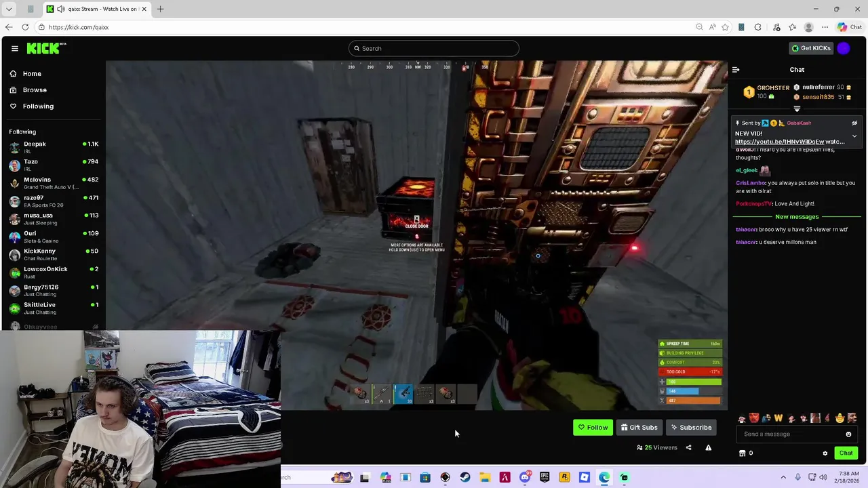Expand the gift leaderboard arrow

point(797,108)
